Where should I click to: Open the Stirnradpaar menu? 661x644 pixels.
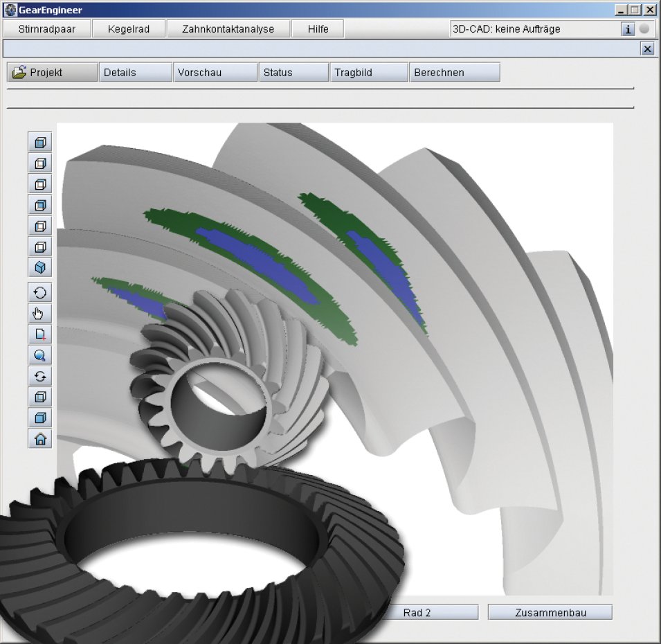coord(46,29)
